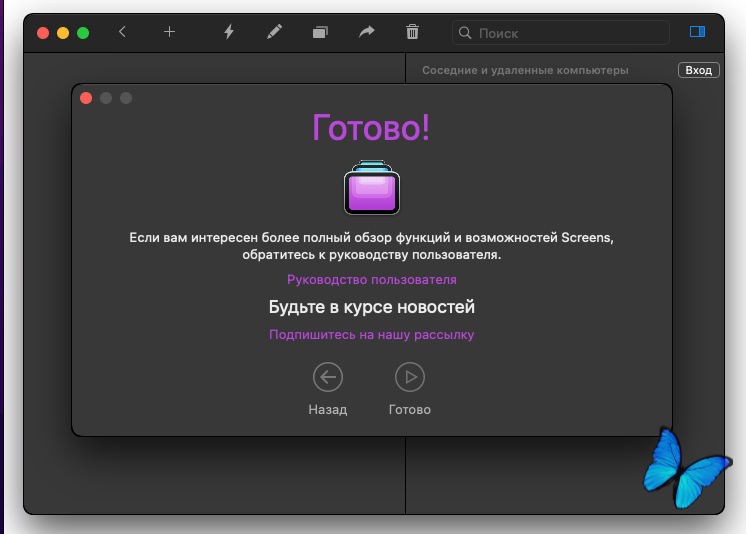This screenshot has height=534, width=746.
Task: Minimize the main Screens window
Action: 63,33
